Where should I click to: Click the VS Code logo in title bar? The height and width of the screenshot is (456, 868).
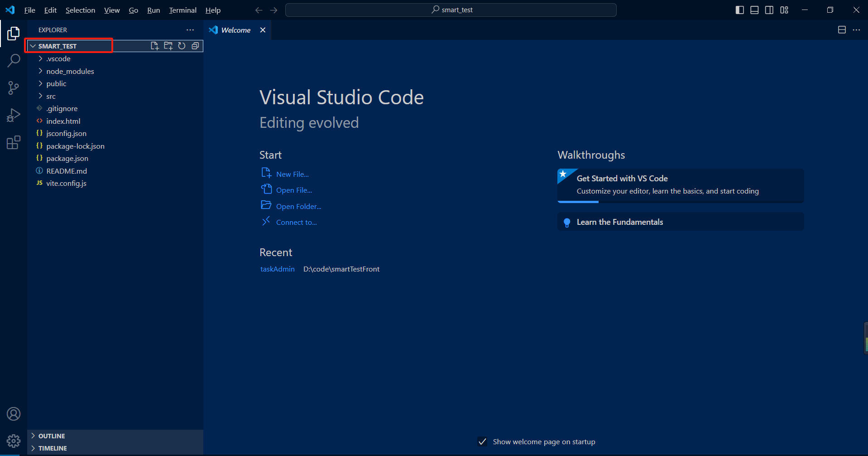(x=10, y=10)
